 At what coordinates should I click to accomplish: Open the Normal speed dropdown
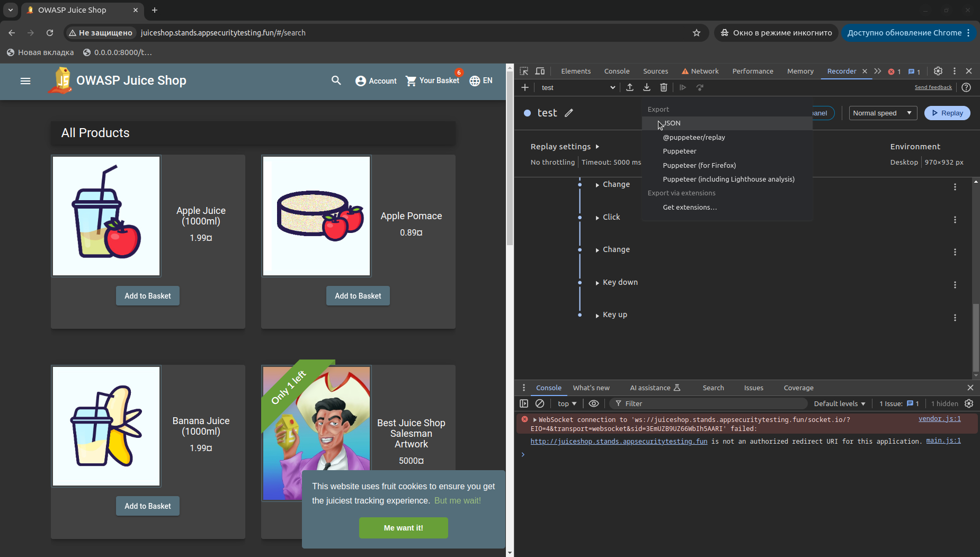tap(883, 113)
